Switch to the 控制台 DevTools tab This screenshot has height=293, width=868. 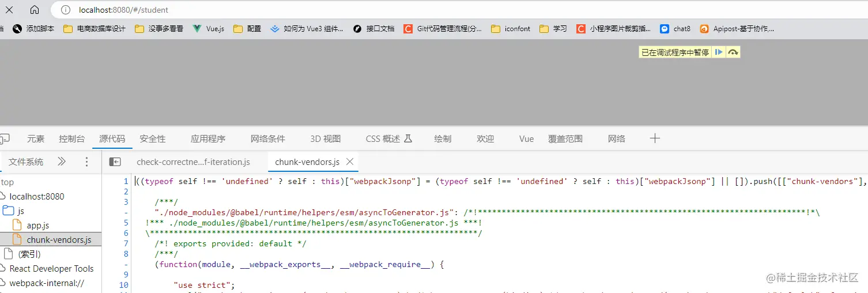[71, 138]
